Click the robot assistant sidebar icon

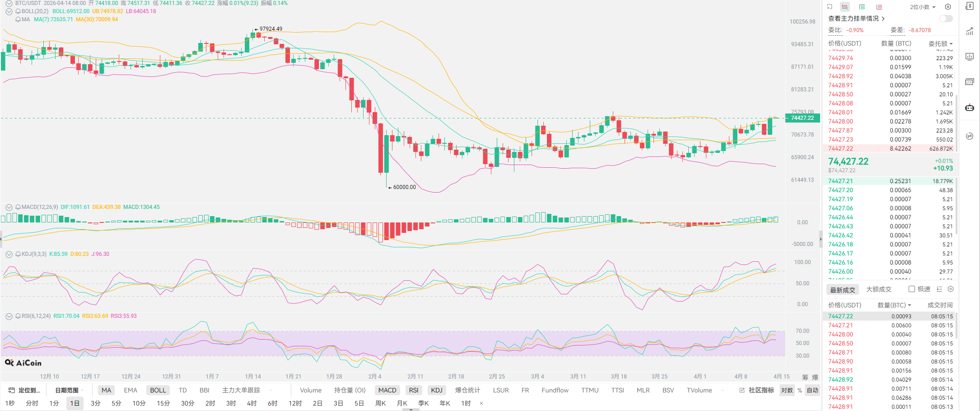tap(969, 108)
